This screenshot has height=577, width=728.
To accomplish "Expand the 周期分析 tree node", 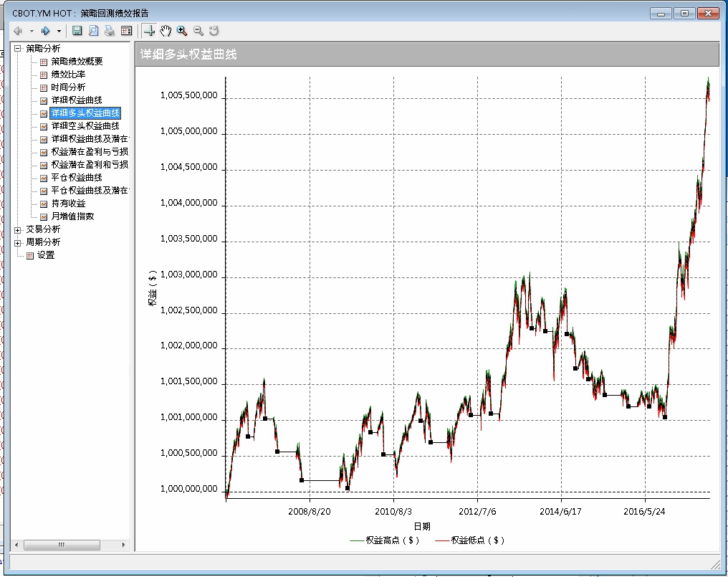I will 17,242.
